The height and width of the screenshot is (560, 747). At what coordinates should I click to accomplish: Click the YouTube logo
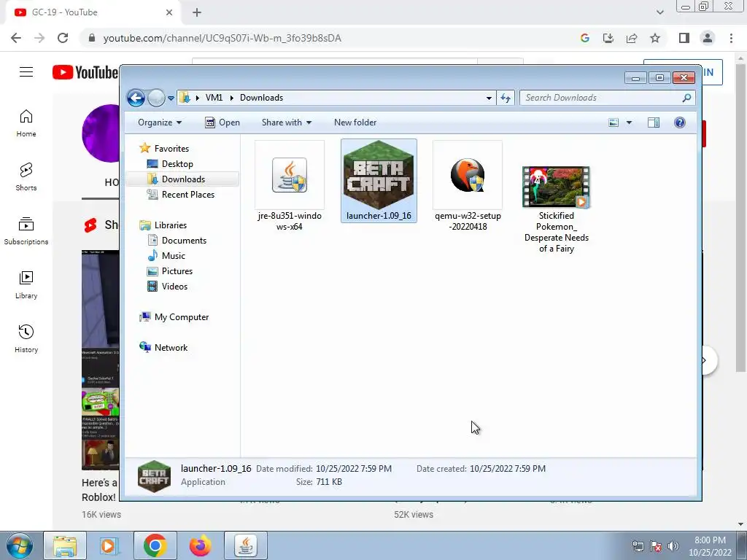click(86, 72)
